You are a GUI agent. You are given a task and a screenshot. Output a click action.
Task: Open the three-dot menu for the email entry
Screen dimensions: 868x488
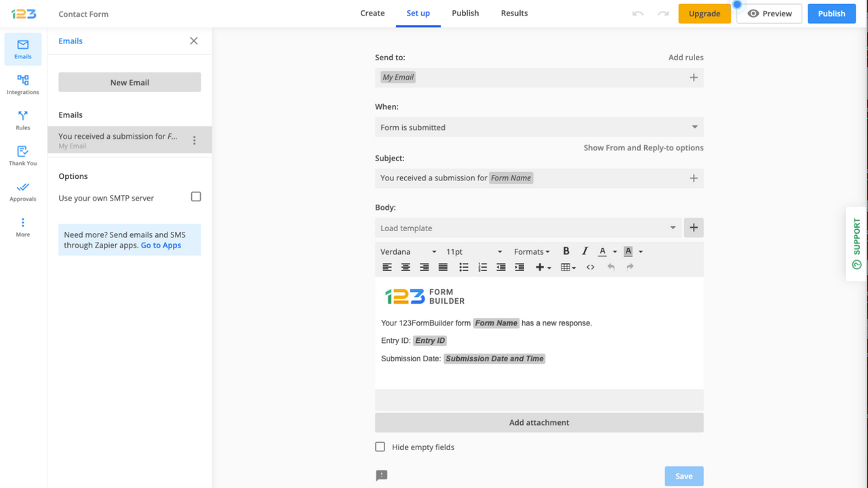tap(195, 140)
